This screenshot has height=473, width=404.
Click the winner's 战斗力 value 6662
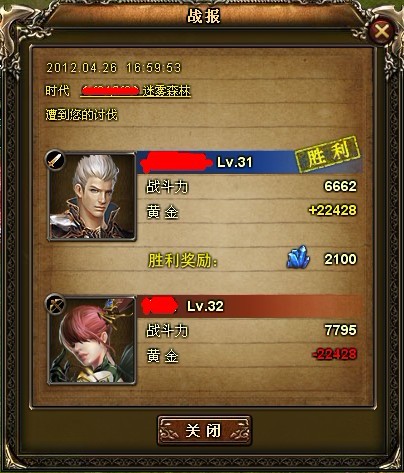coord(340,186)
